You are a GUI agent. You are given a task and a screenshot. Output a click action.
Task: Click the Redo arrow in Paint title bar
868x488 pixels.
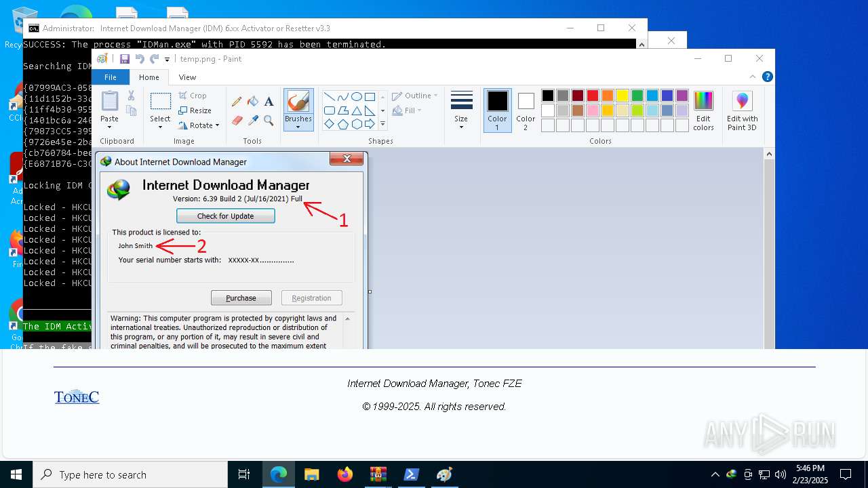155,59
